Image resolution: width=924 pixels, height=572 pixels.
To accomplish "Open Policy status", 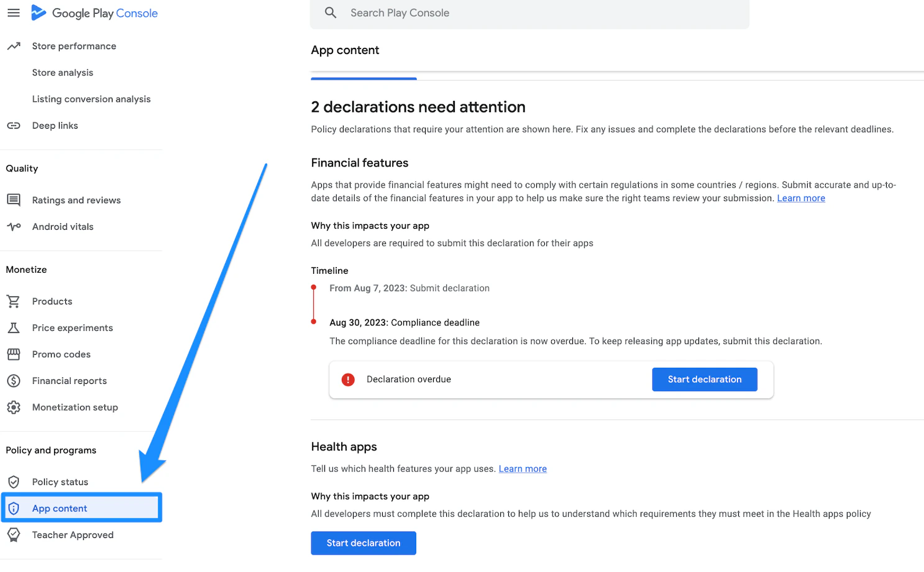I will coord(60,482).
